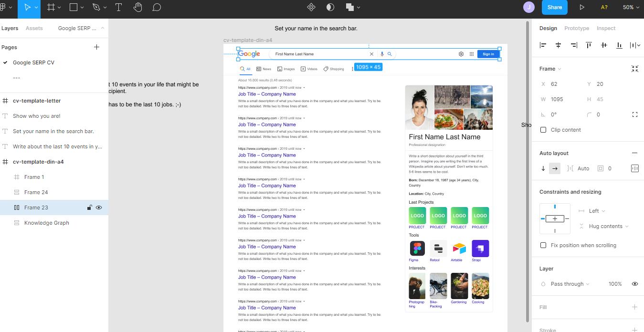Select Google SERP CV page

click(x=33, y=62)
